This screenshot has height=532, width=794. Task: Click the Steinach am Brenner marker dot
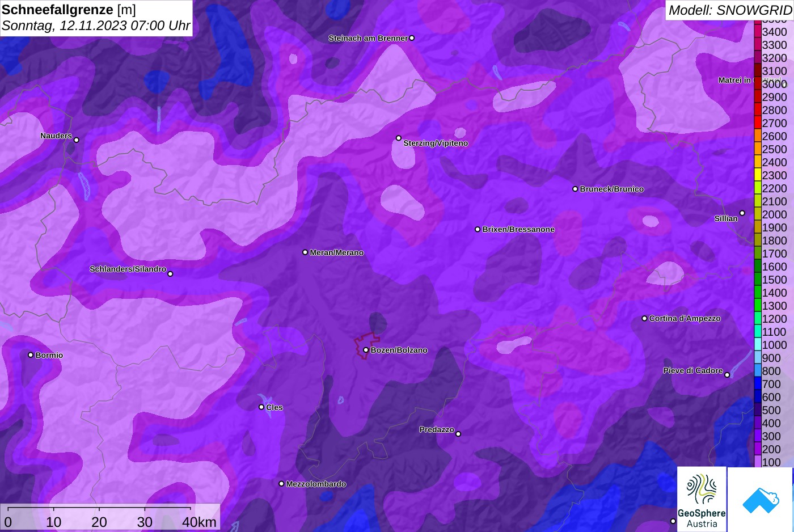point(412,38)
